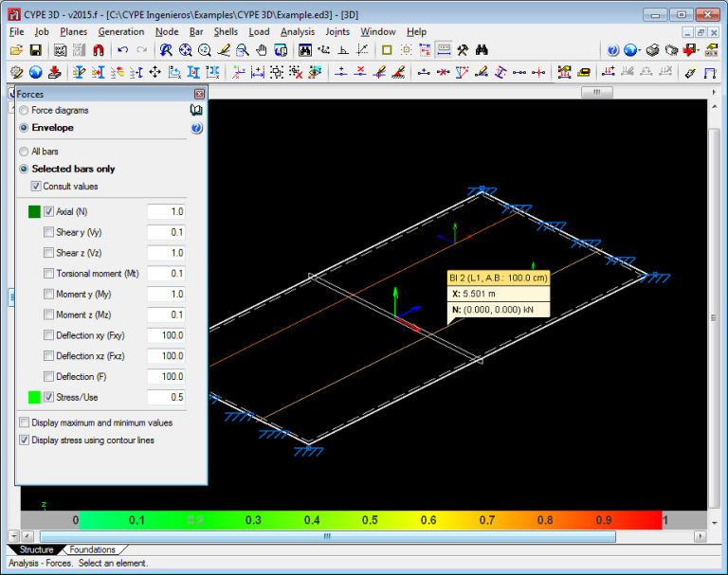Toggle the Axial (N) checkbox

[48, 211]
